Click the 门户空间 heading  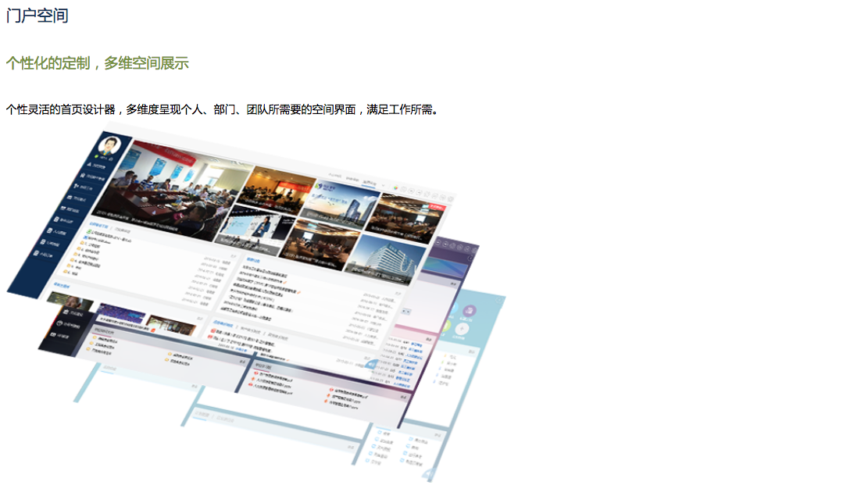coord(37,16)
